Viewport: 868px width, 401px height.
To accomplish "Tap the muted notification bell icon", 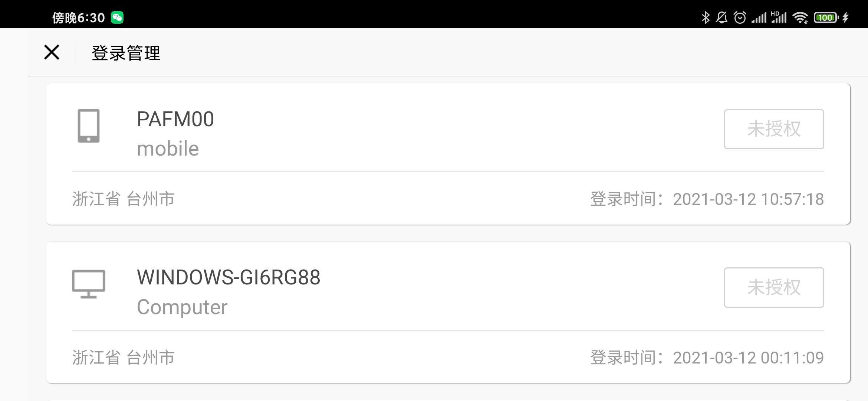I will coord(721,17).
